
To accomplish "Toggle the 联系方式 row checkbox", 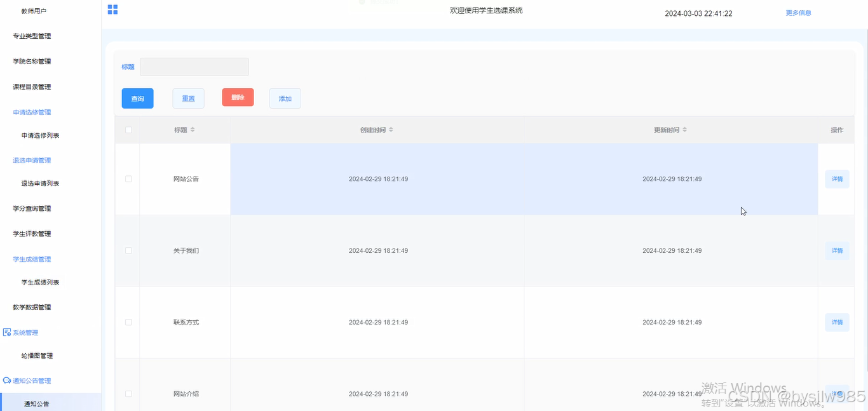I will pyautogui.click(x=128, y=322).
